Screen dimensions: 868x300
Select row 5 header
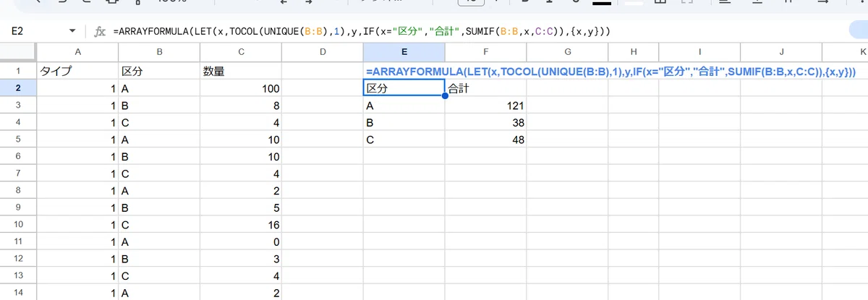click(18, 140)
